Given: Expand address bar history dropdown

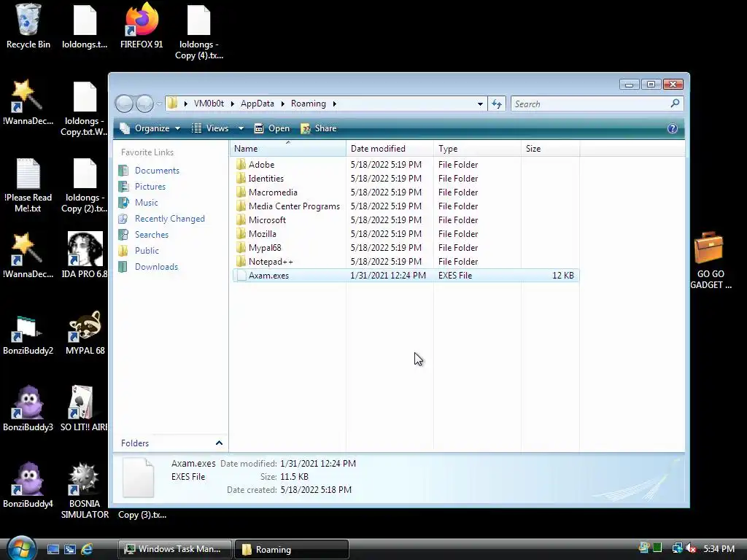Looking at the screenshot, I should (x=480, y=104).
